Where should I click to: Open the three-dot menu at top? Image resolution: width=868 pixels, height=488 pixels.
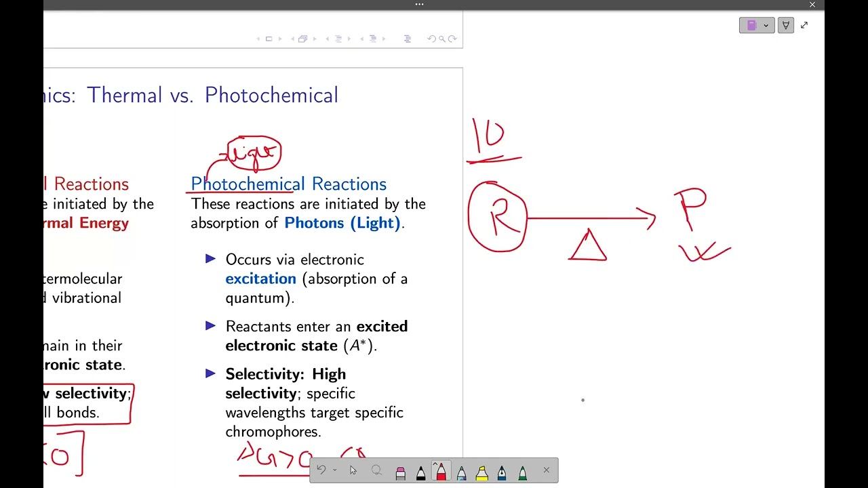pos(419,4)
